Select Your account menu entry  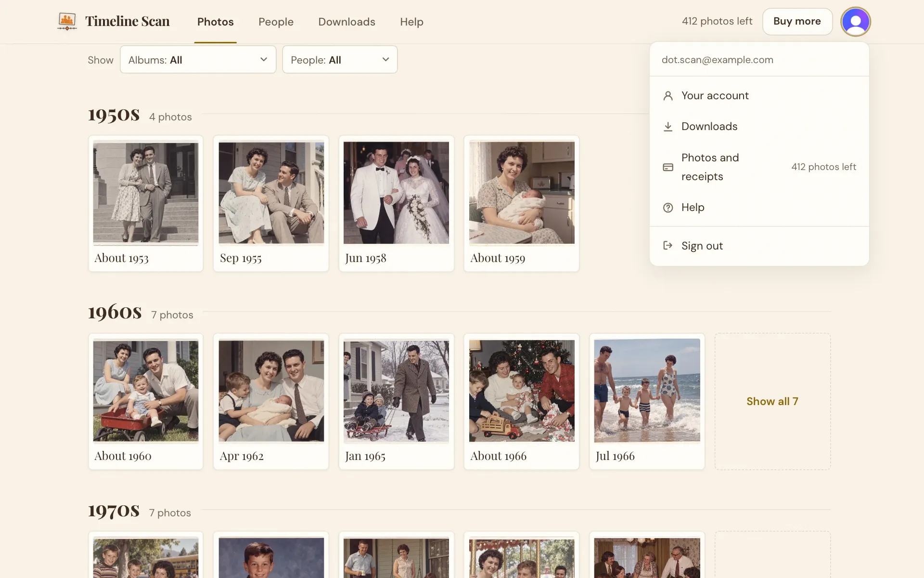[x=759, y=96]
